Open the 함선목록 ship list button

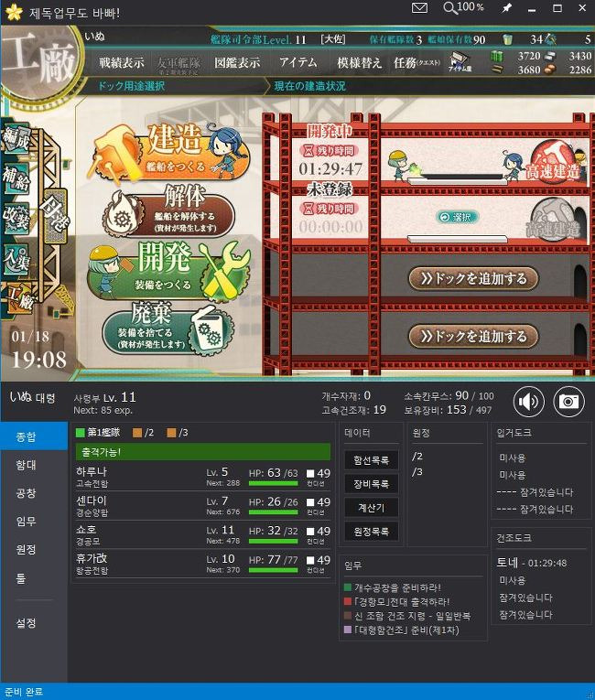(372, 460)
